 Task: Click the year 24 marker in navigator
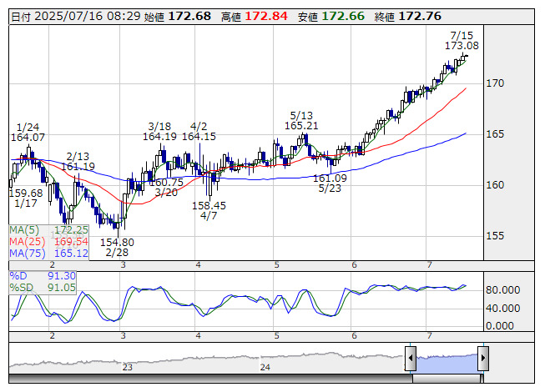tap(265, 367)
